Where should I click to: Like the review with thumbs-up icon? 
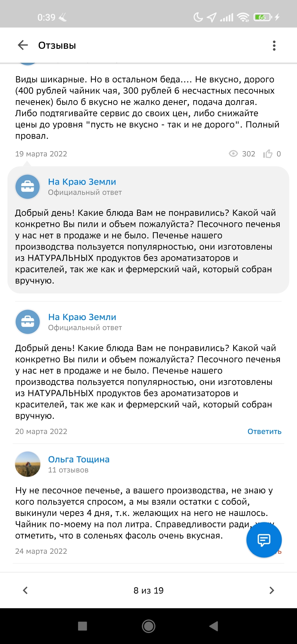(x=268, y=154)
